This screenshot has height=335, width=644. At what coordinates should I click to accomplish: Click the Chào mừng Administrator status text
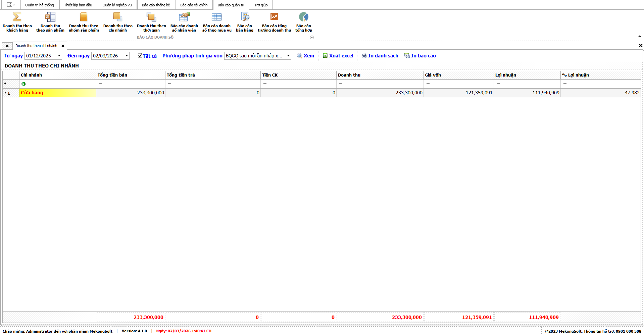[57, 331]
